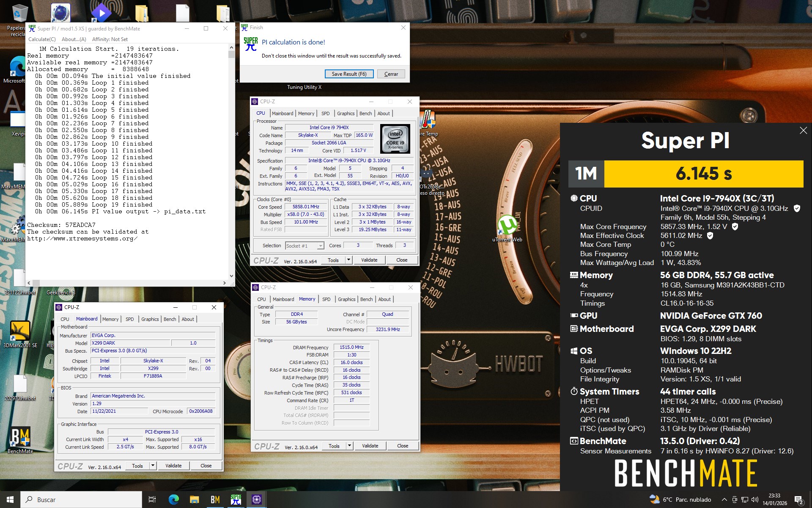Click the Buscar taskbar search field
Viewport: 812px width, 508px height.
click(81, 500)
